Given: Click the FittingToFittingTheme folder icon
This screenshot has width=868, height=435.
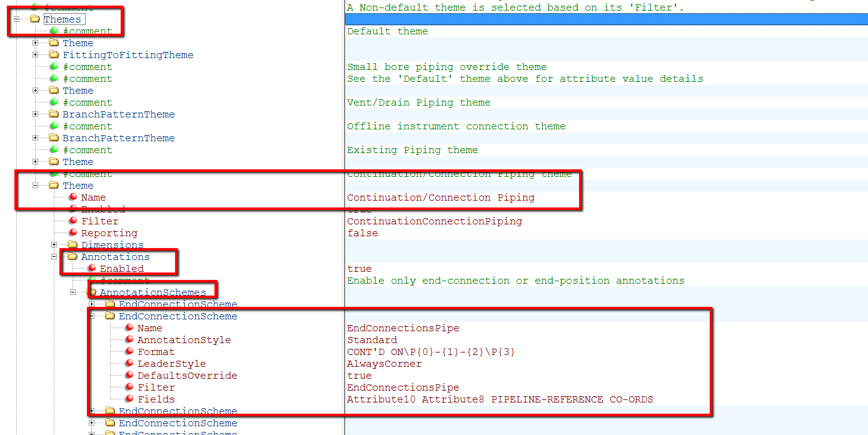Looking at the screenshot, I should pyautogui.click(x=53, y=54).
